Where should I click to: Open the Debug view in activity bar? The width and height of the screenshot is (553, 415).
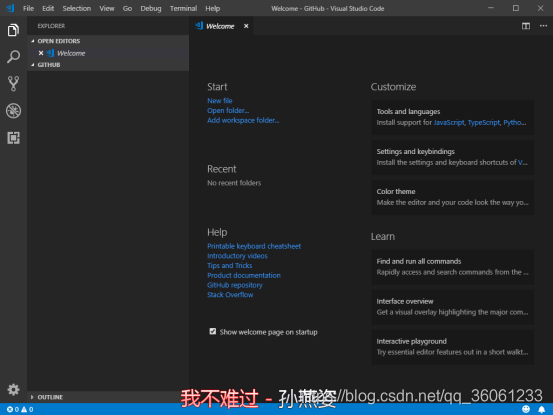click(x=13, y=111)
